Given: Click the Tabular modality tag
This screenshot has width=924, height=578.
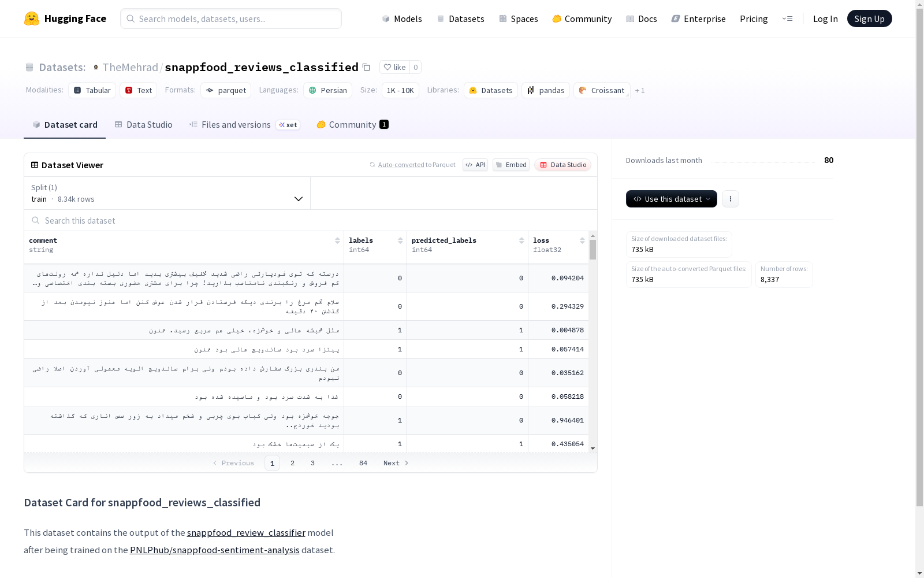Looking at the screenshot, I should tap(92, 90).
